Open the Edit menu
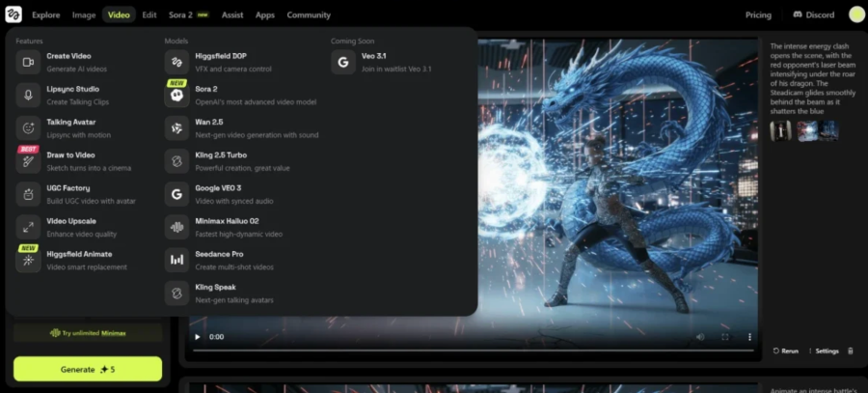 click(x=149, y=14)
